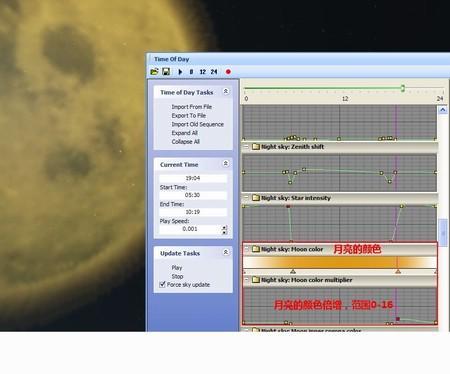Select the left Moon color gradient triangle marker
Viewport: 450px width, 374px height.
click(293, 271)
